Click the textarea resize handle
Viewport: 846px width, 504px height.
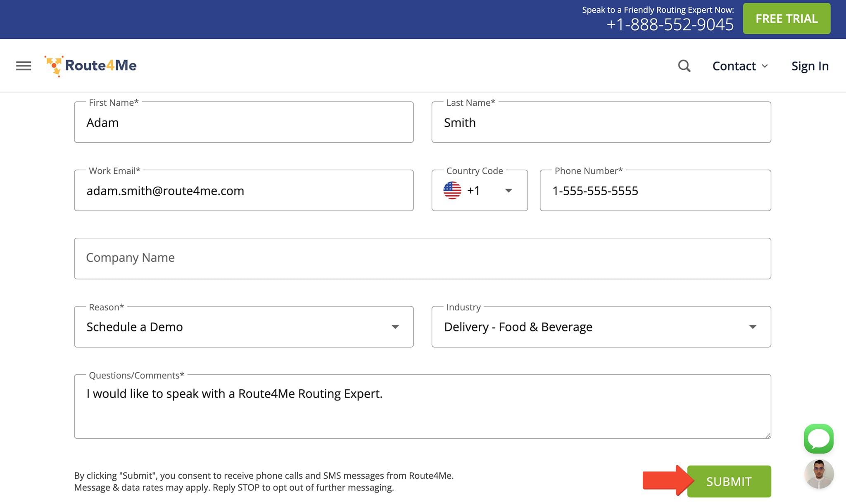(x=768, y=435)
